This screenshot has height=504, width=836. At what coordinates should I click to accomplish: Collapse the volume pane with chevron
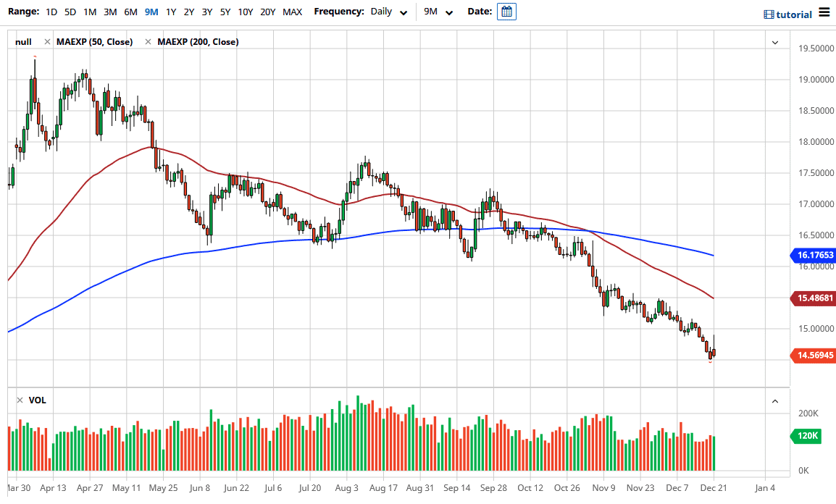pyautogui.click(x=775, y=401)
